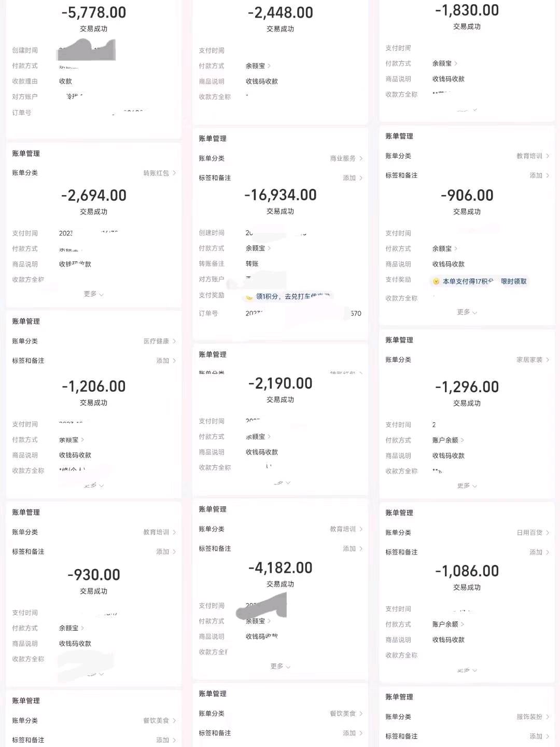Expand 更多 under the -1,296.00 transaction

[467, 486]
